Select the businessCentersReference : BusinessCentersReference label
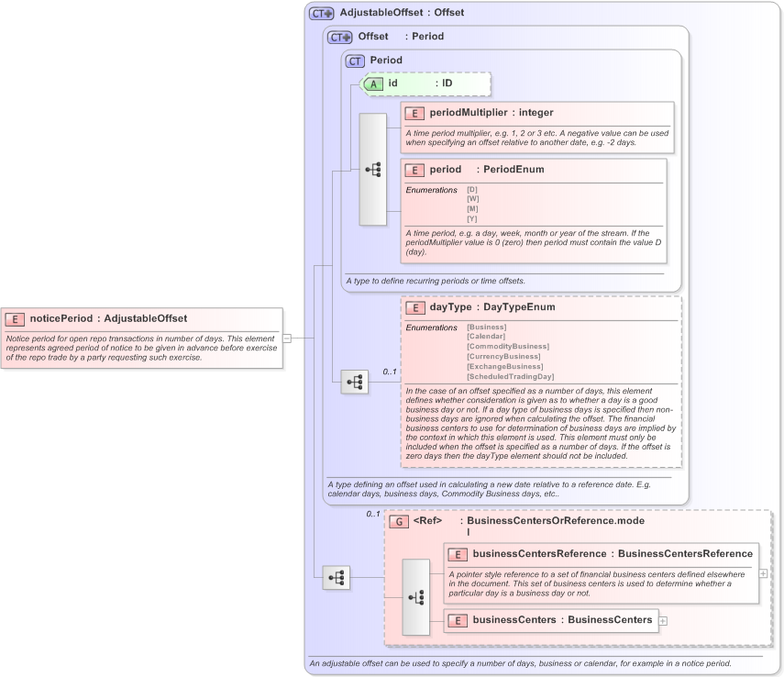784x677 pixels. pyautogui.click(x=613, y=554)
